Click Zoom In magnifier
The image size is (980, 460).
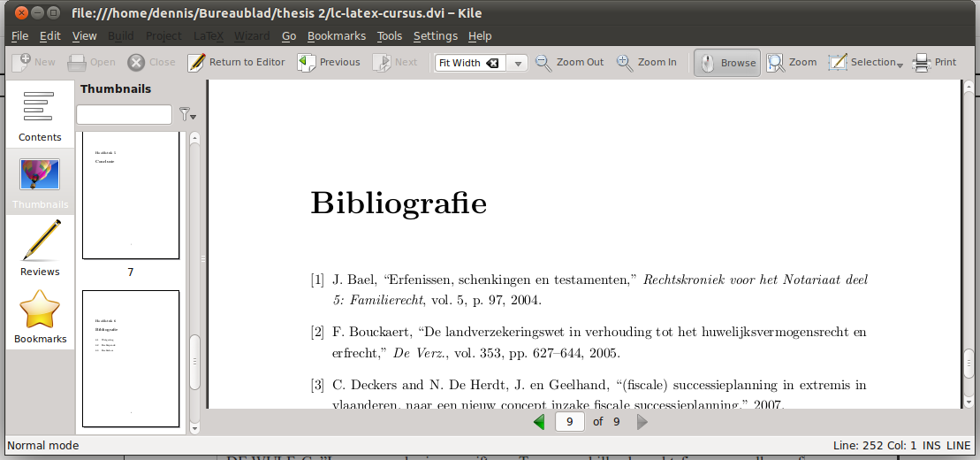pos(646,62)
